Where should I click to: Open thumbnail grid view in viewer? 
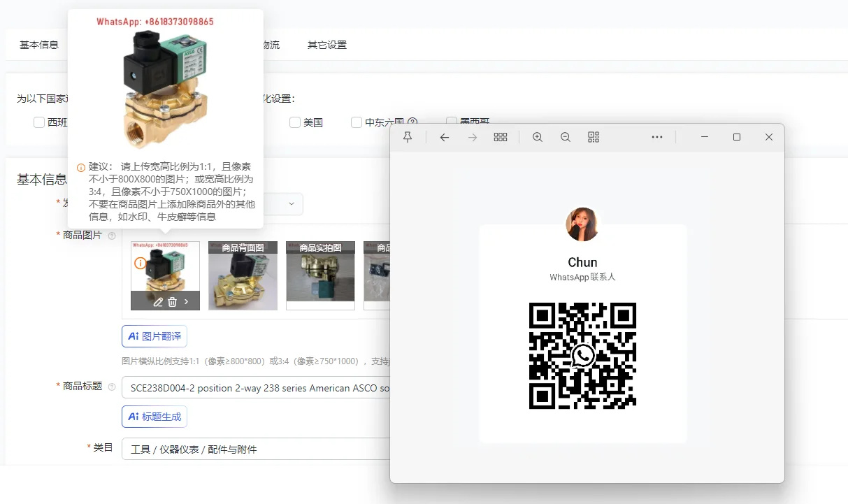[x=501, y=138]
